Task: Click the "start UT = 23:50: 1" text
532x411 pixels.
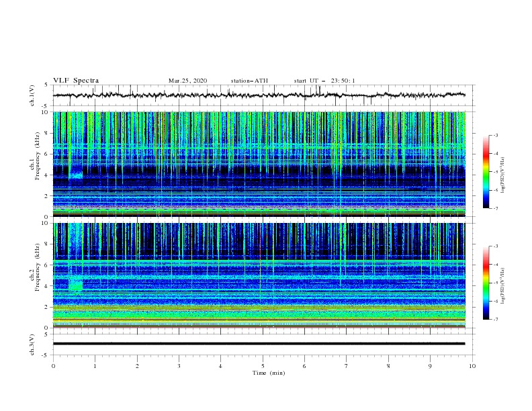Action: coord(324,81)
